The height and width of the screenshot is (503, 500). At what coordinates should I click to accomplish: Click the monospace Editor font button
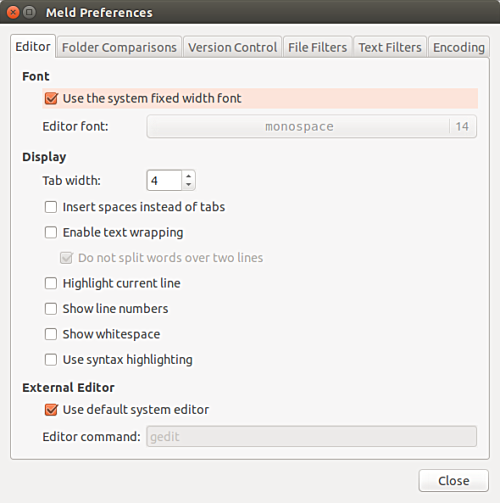pyautogui.click(x=312, y=126)
